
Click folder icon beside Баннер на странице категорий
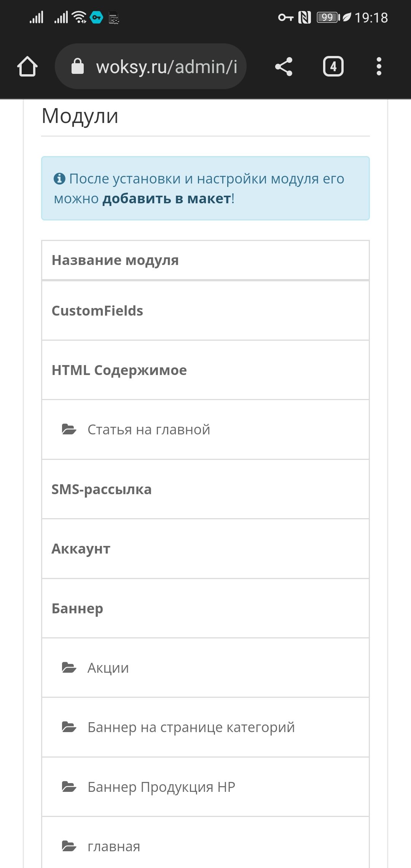click(x=69, y=727)
